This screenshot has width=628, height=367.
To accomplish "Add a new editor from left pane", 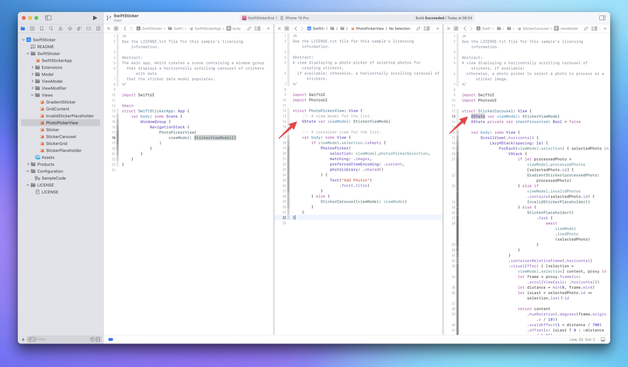I will 268,28.
